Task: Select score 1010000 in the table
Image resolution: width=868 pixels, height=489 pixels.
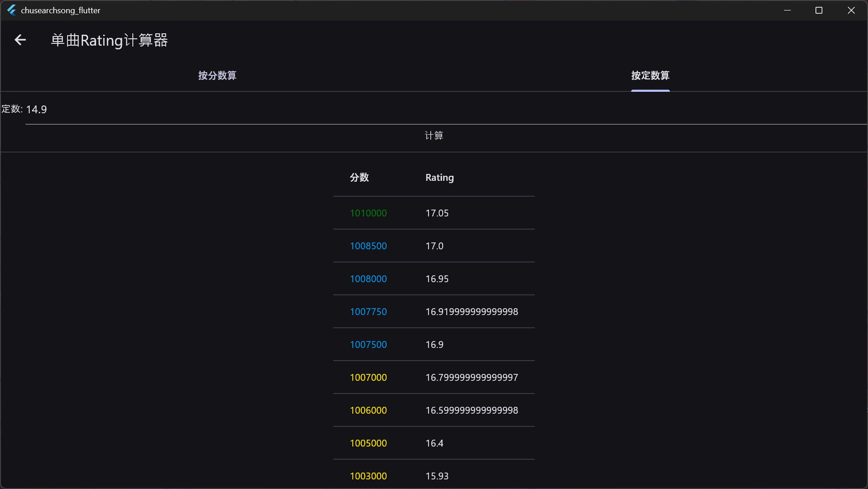Action: [x=368, y=213]
